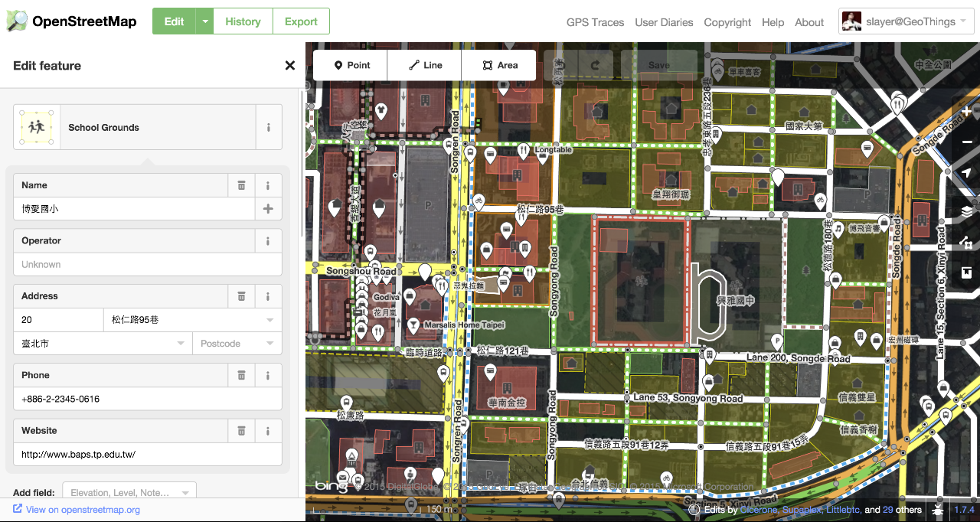Screen dimensions: 980x522
Task: Zoom in on the map
Action: pyautogui.click(x=966, y=112)
